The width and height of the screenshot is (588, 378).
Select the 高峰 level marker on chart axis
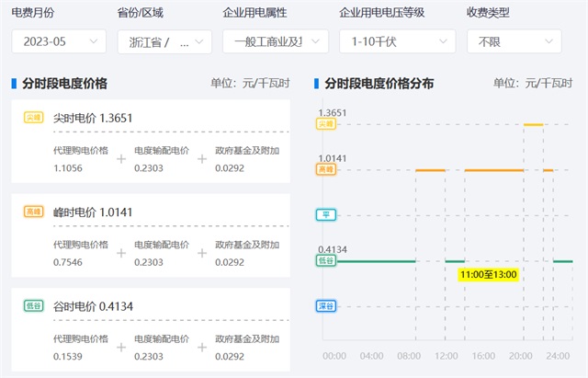point(325,170)
